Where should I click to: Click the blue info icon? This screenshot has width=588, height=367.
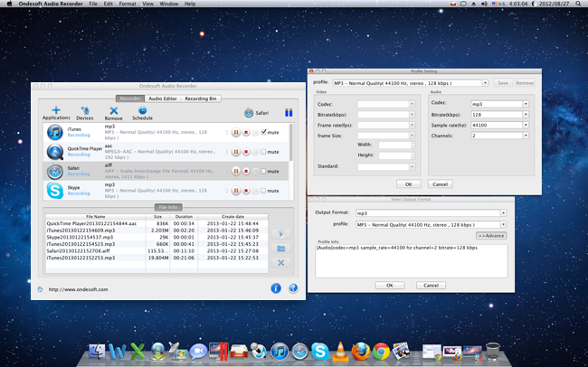(276, 288)
